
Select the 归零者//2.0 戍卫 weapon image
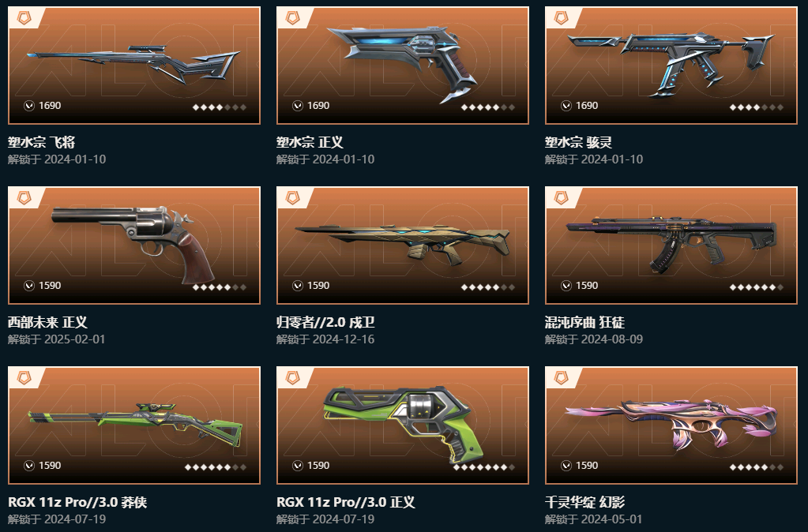403,243
